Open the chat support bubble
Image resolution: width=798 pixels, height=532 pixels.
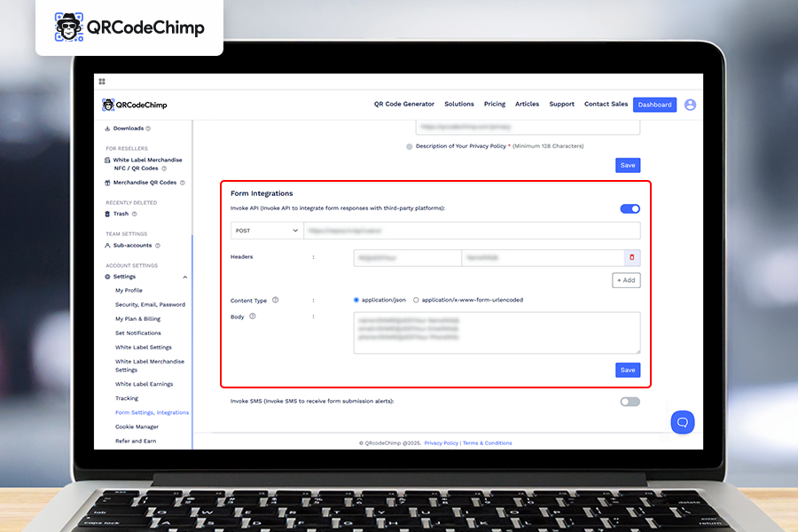[x=682, y=422]
